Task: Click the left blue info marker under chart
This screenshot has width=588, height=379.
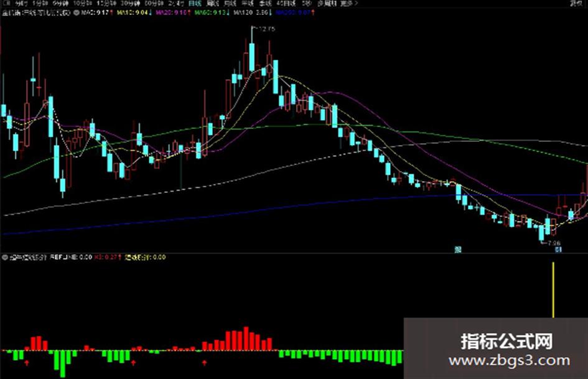Action: [458, 250]
